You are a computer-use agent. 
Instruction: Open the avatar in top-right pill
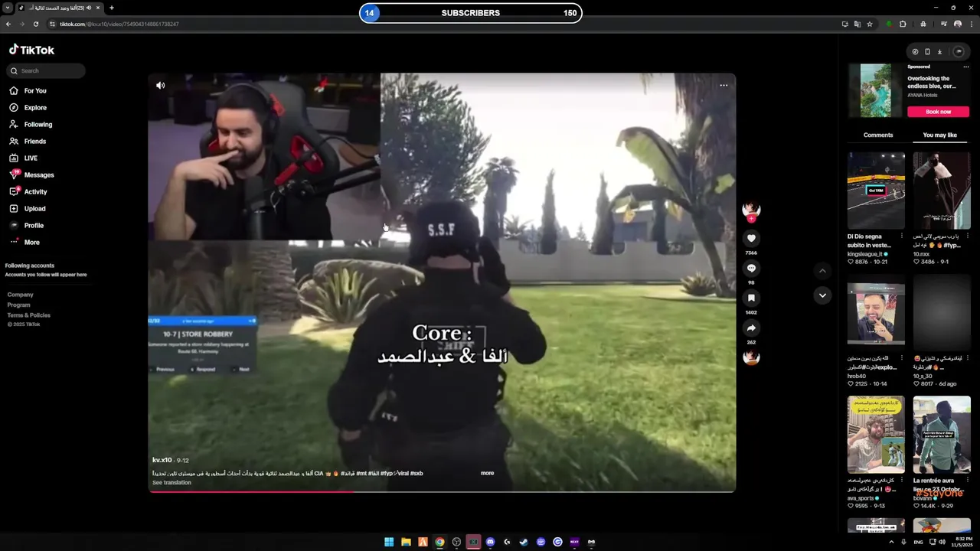[x=959, y=52]
